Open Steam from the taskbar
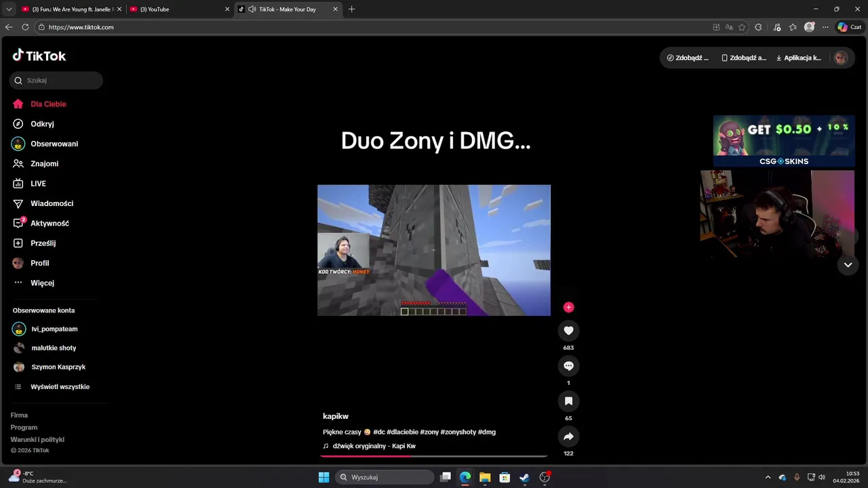This screenshot has width=868, height=488. [x=524, y=477]
